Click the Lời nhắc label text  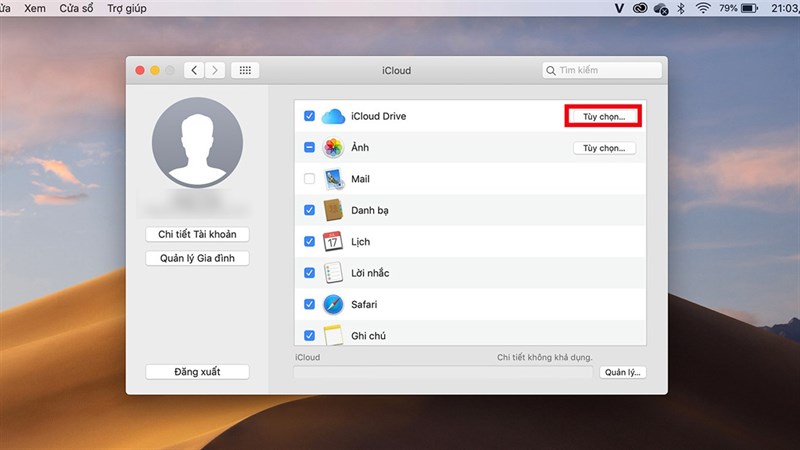click(x=370, y=273)
